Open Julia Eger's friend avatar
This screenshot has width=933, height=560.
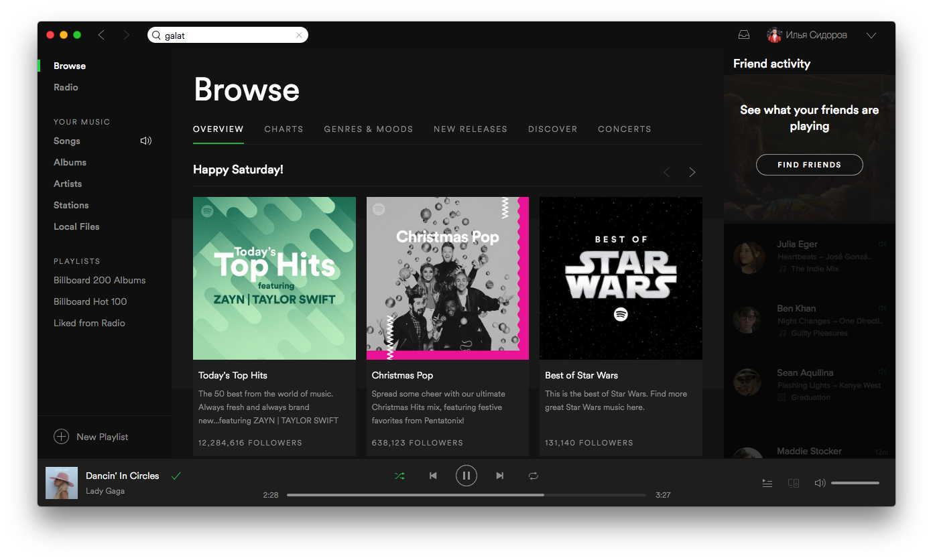749,258
